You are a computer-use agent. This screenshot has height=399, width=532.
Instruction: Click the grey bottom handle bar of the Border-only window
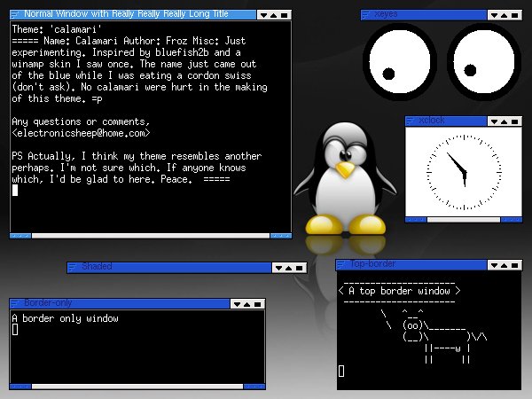click(x=137, y=387)
